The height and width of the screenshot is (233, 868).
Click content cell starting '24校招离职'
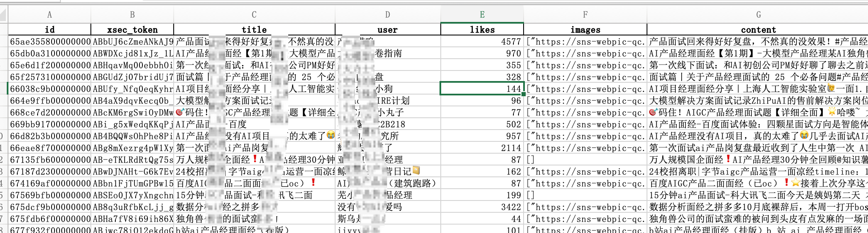click(x=758, y=171)
